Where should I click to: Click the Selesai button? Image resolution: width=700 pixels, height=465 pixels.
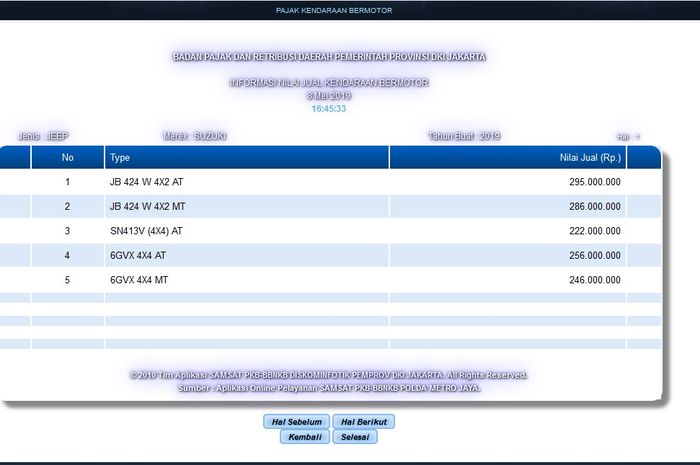point(354,437)
